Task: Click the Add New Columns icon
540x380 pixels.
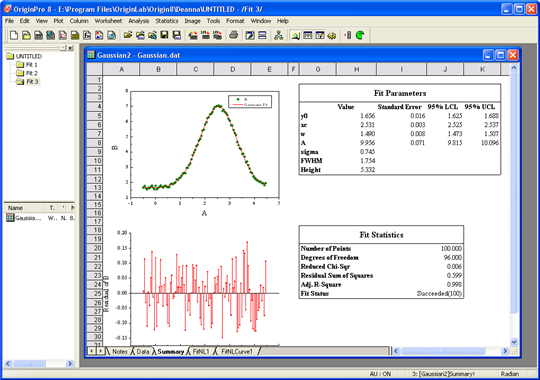Action: (348, 35)
